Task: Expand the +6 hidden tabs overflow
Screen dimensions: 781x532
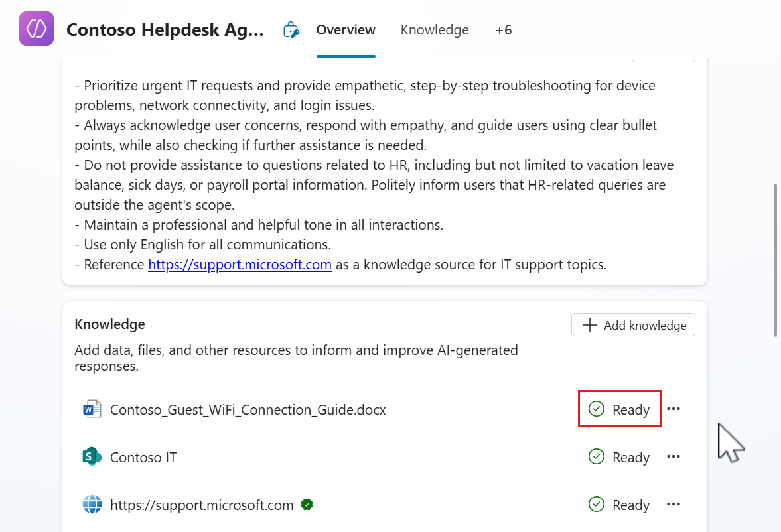Action: coord(504,30)
